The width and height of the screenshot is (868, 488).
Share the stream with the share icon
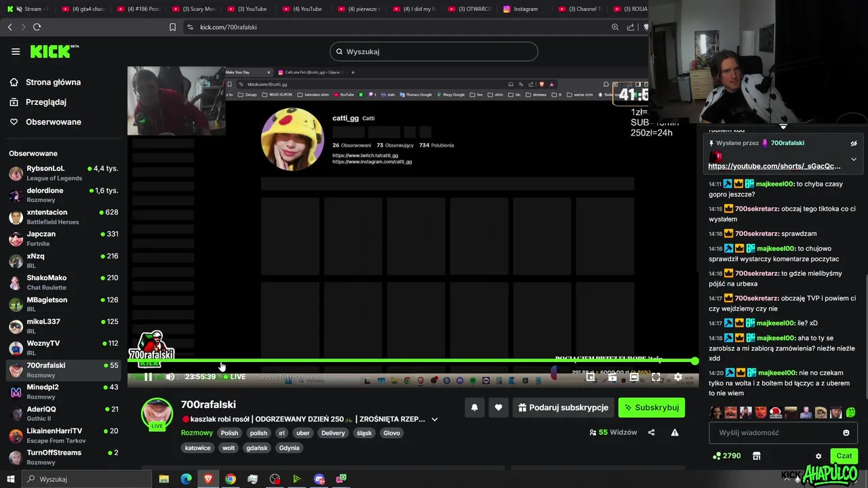pos(651,432)
